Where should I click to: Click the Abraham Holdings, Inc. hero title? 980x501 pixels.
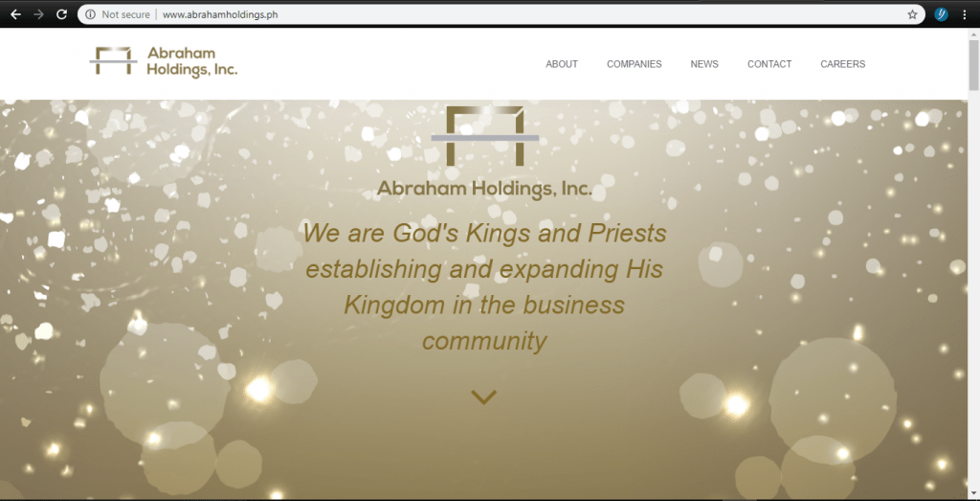coord(484,189)
